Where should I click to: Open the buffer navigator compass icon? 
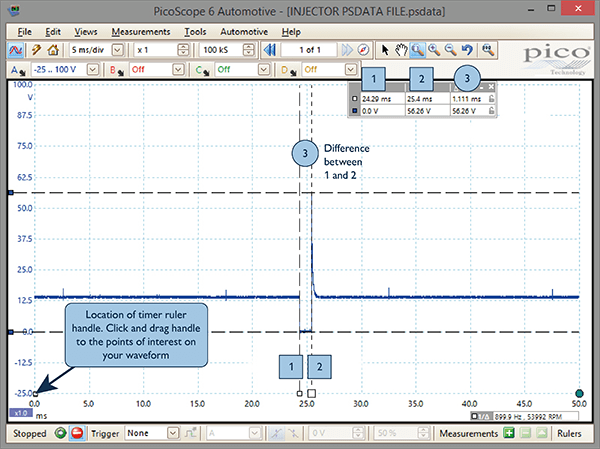[x=364, y=50]
